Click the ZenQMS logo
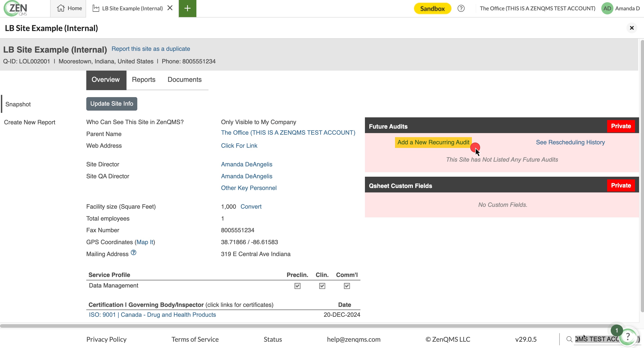644x348 pixels. coord(16,9)
